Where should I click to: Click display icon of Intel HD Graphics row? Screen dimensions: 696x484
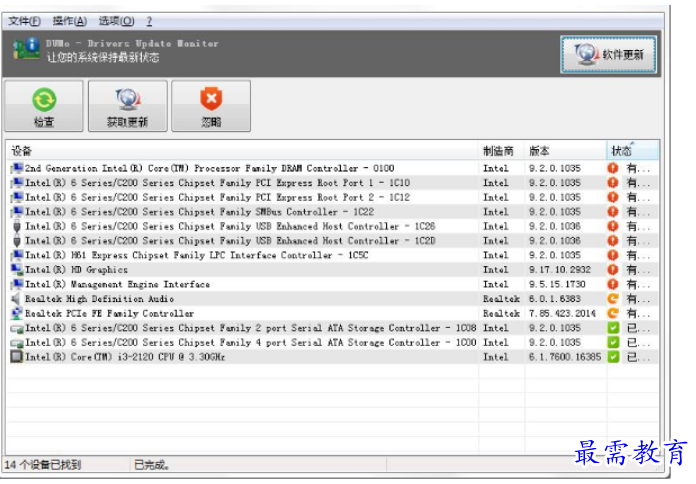(17, 270)
